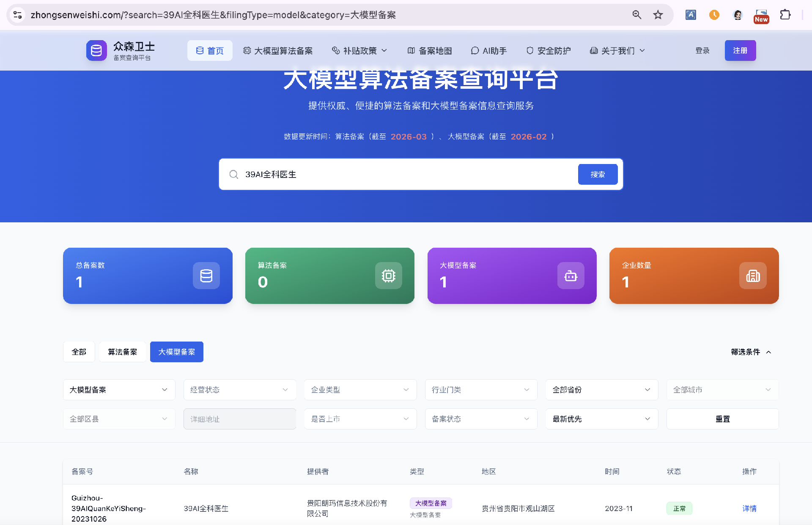Click the 2023-11 time cell
Viewport: 812px width, 525px height.
(619, 509)
